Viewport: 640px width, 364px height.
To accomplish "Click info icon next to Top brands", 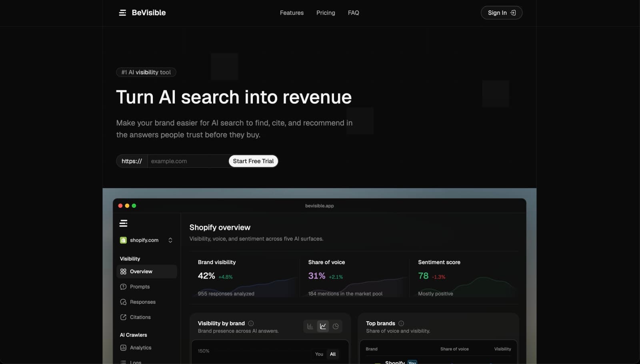I will pyautogui.click(x=401, y=323).
